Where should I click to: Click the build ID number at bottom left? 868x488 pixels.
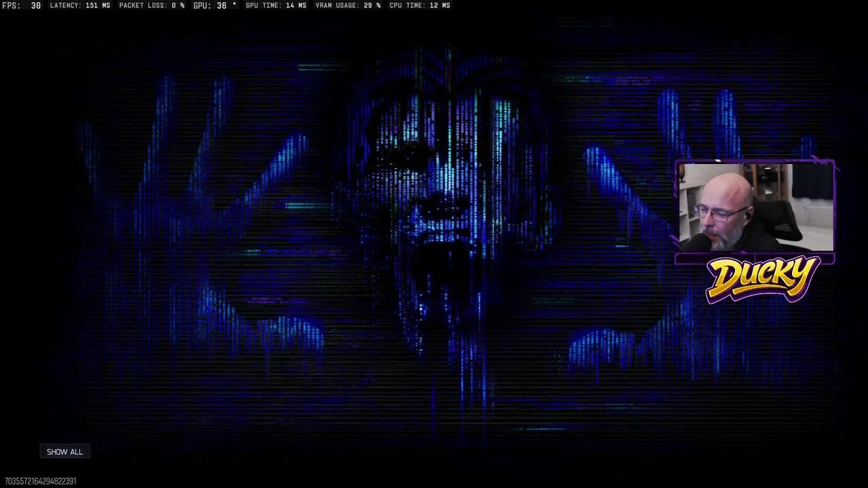pos(41,481)
